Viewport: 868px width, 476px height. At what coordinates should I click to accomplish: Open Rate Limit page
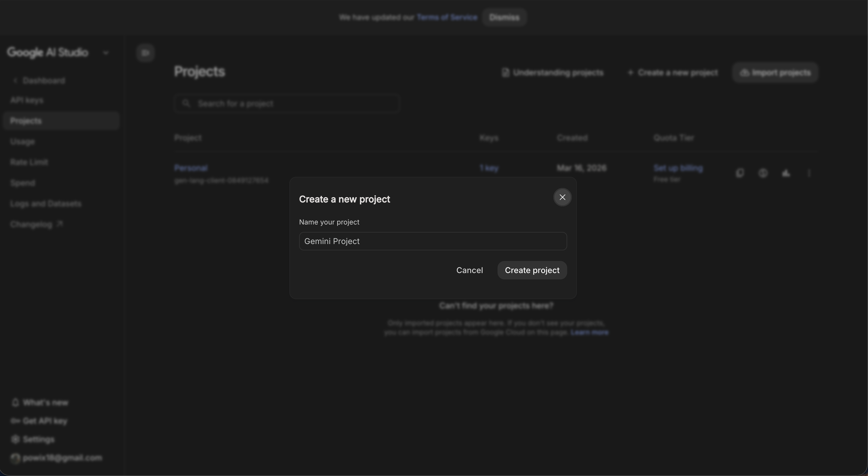[29, 162]
